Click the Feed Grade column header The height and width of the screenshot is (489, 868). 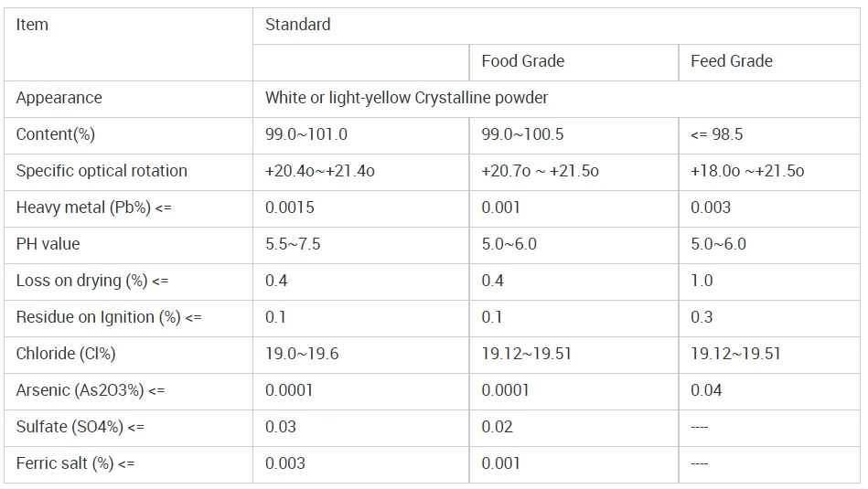pos(769,62)
